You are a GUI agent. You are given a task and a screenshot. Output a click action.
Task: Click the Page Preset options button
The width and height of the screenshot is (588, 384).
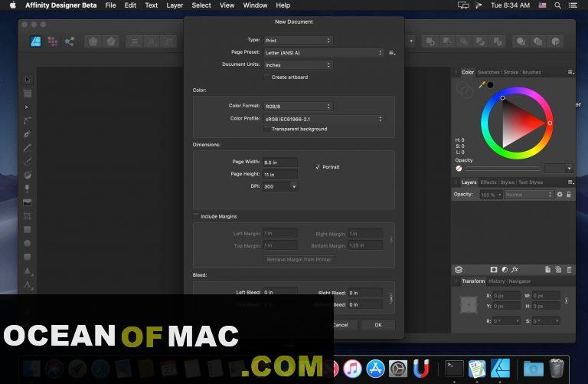(392, 53)
